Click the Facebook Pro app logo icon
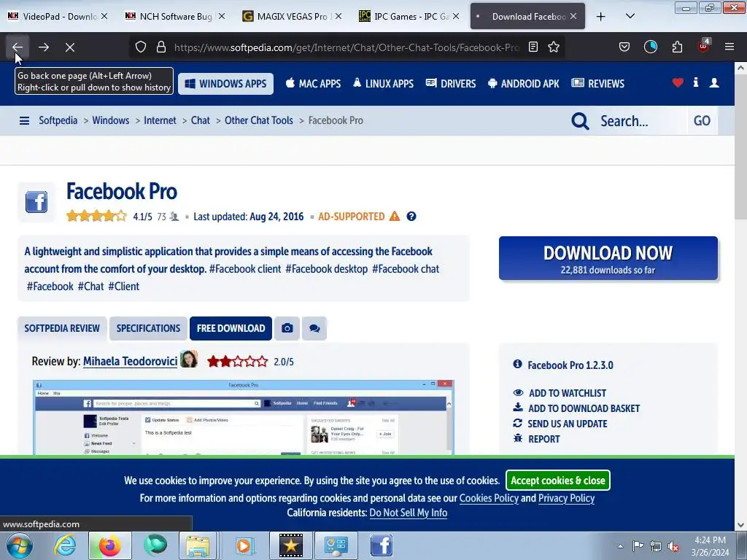 click(36, 202)
